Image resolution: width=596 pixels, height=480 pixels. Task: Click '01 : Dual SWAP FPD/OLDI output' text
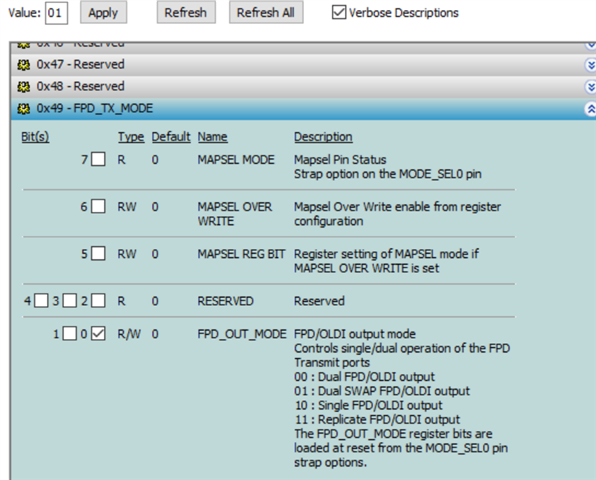(382, 391)
